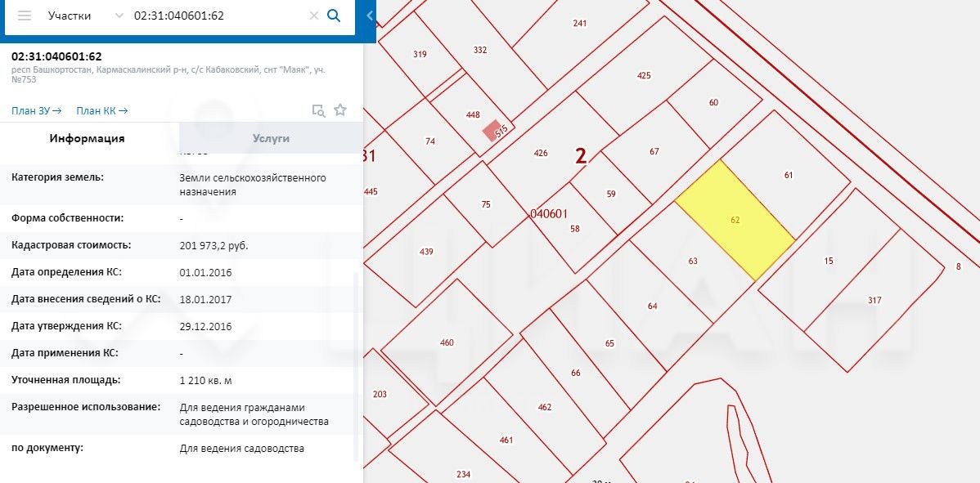Select parcel 317 on the map
Screen dimensions: 980x483
coord(874,300)
